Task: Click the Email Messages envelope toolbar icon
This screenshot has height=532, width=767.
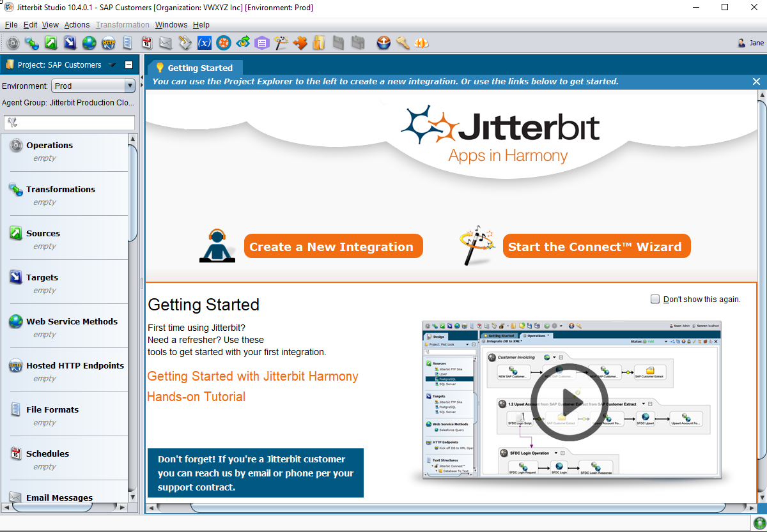Action: [x=166, y=43]
